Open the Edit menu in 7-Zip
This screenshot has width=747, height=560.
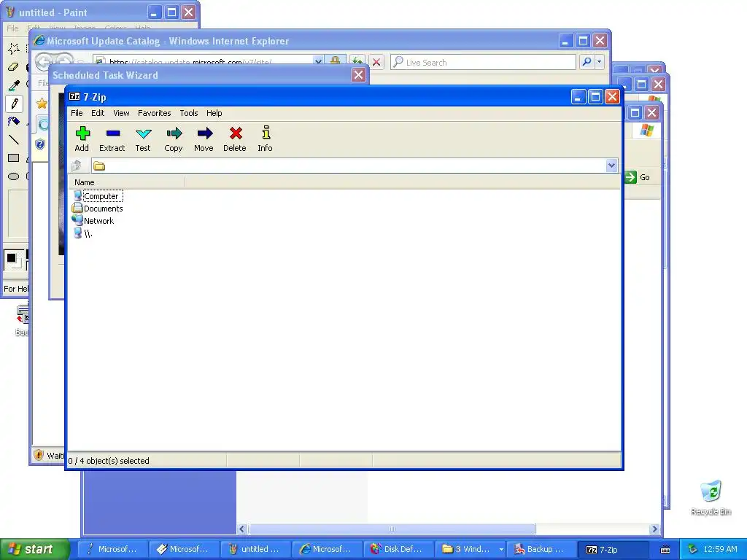98,113
